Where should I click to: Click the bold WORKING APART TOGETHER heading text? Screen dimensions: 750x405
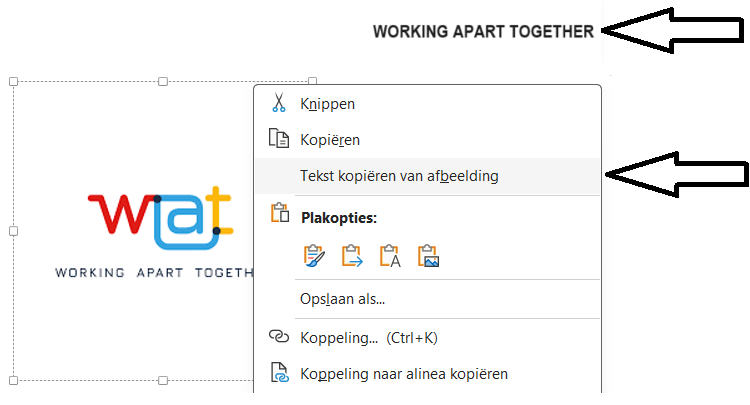click(x=483, y=31)
